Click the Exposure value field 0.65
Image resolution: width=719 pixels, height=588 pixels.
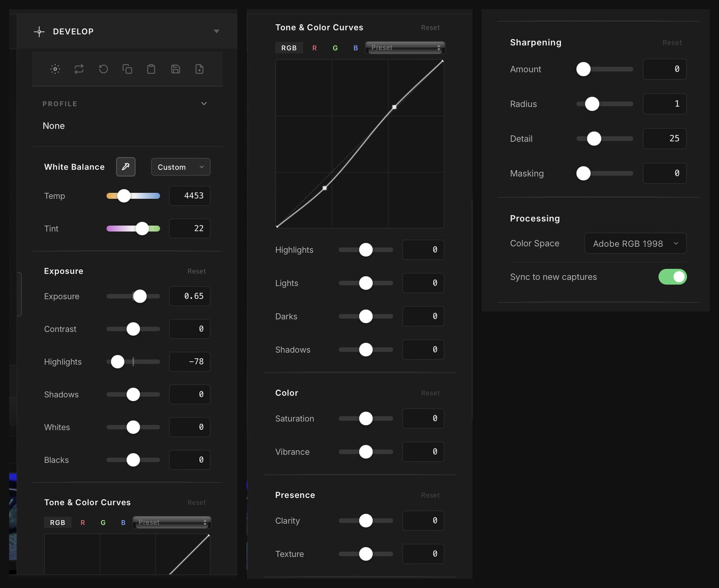click(190, 296)
